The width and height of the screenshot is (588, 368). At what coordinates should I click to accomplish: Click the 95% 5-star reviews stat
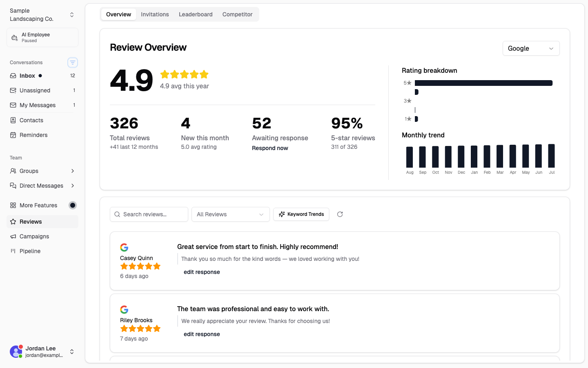(x=353, y=133)
